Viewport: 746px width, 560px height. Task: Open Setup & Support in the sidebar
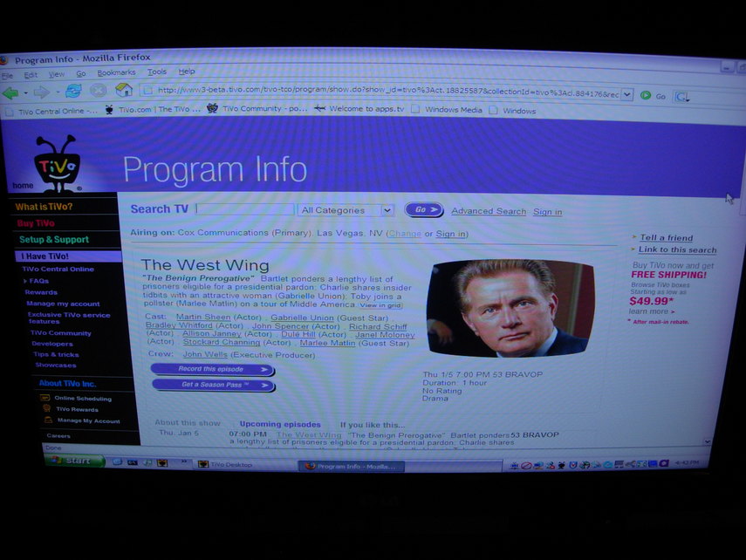(54, 240)
